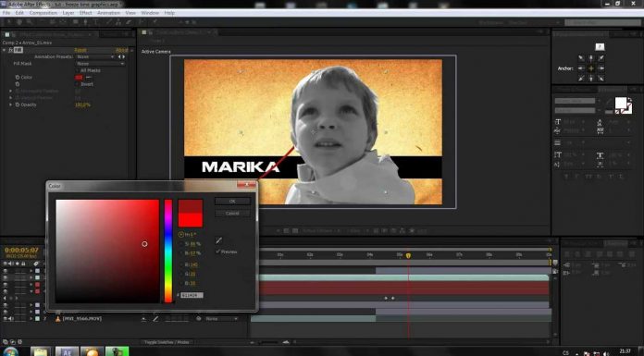Open the None dropdown on PMT_9566.MOV row

point(222,319)
